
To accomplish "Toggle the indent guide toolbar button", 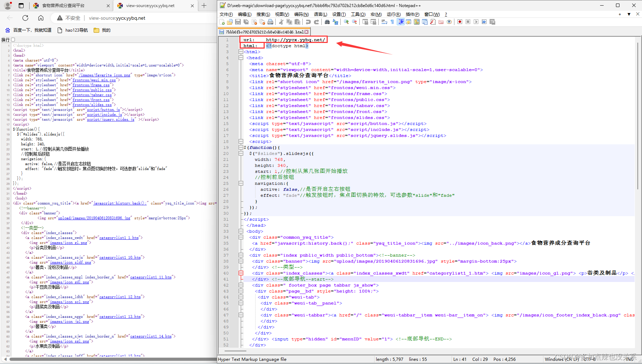I will 401,22.
